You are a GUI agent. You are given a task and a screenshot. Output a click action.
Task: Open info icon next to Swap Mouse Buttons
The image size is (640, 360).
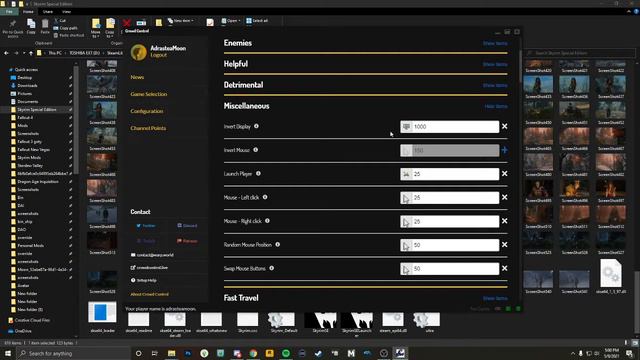[x=271, y=268]
